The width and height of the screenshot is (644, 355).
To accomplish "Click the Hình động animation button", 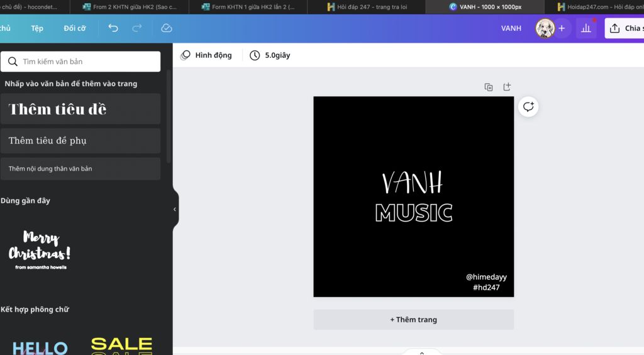I will (206, 55).
